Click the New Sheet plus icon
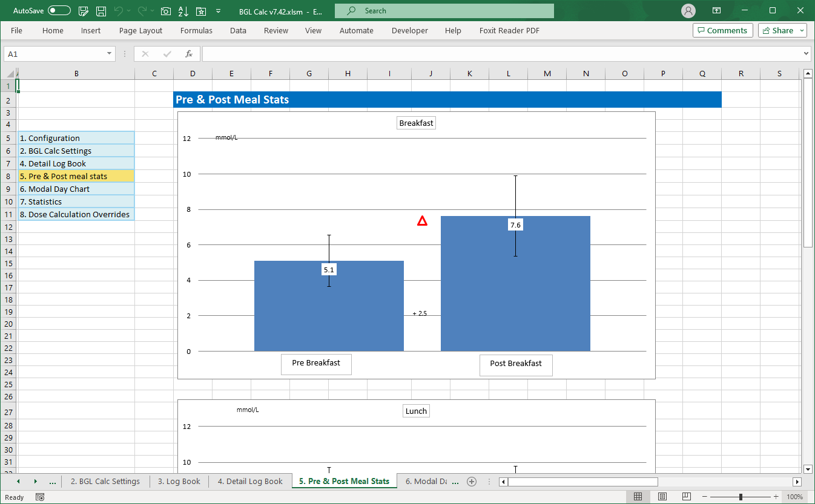Screen dimensions: 815x504 tap(472, 482)
